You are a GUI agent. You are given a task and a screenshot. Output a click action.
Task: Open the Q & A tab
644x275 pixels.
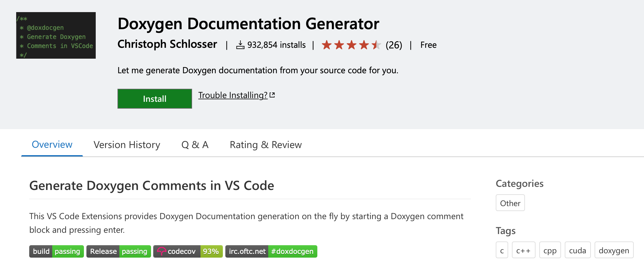195,145
